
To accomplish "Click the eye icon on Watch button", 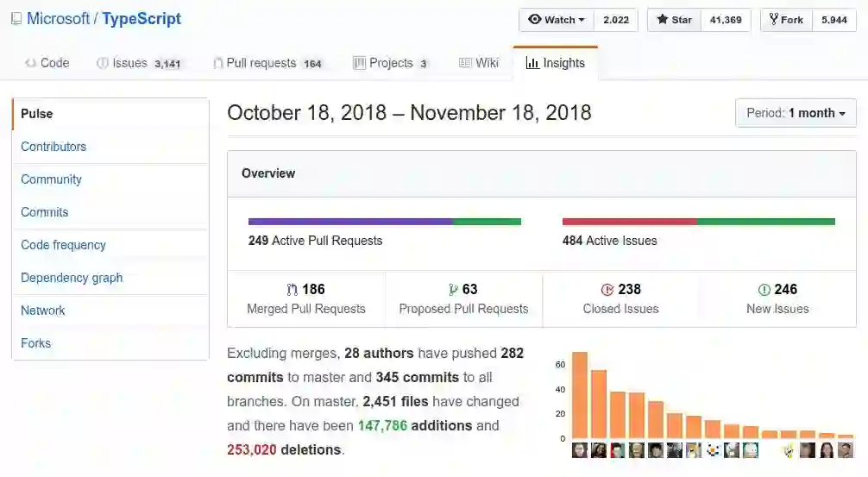I will [x=534, y=19].
